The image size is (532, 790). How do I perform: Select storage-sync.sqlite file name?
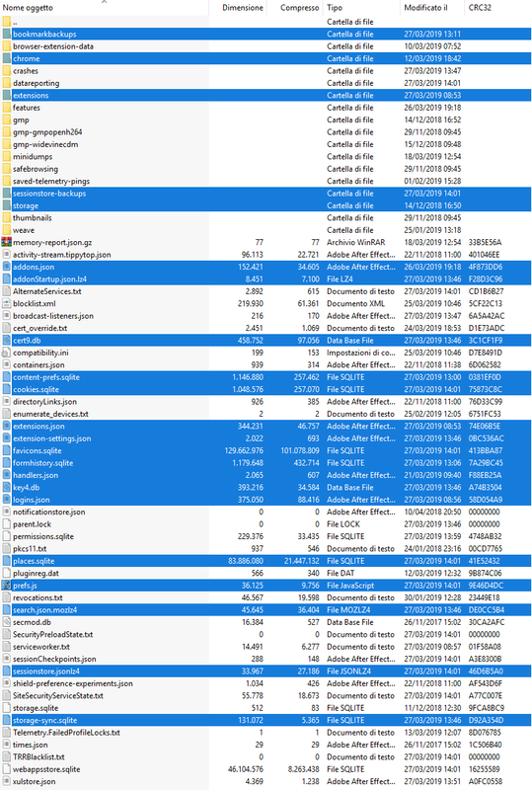(x=44, y=721)
